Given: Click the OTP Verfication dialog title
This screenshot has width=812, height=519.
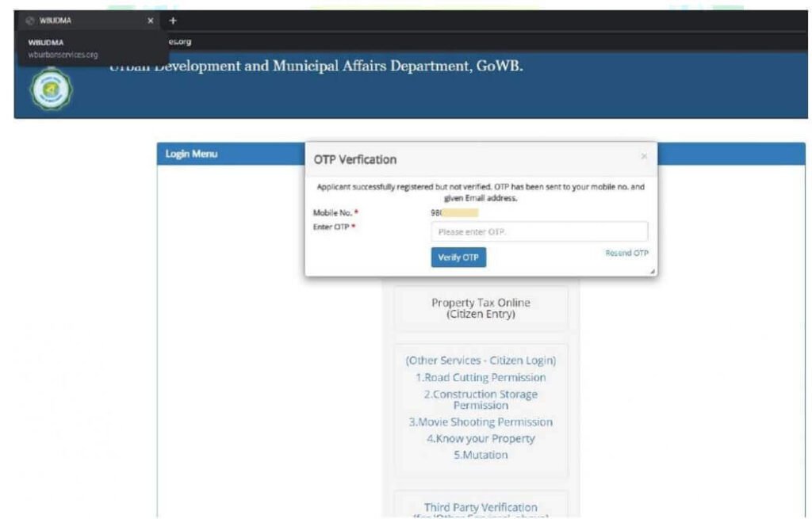Looking at the screenshot, I should coord(355,159).
